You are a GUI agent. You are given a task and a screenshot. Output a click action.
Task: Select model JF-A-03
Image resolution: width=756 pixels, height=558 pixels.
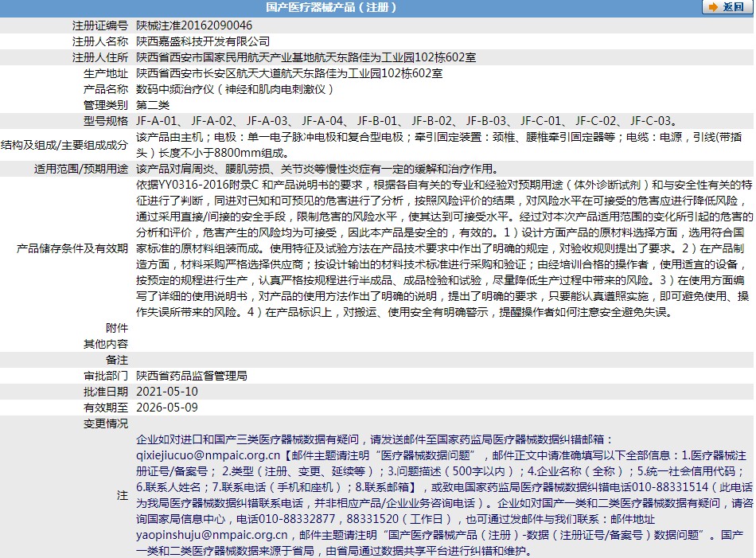pos(267,121)
